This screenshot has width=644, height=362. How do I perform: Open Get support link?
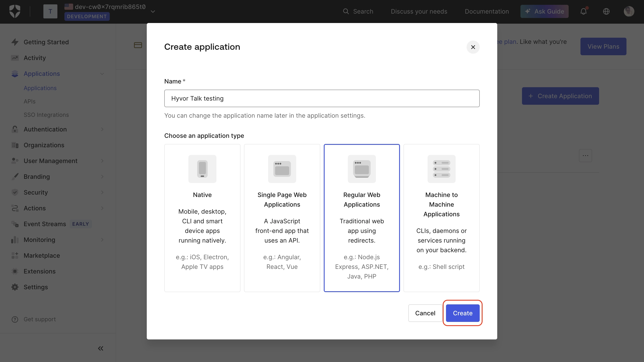click(39, 319)
